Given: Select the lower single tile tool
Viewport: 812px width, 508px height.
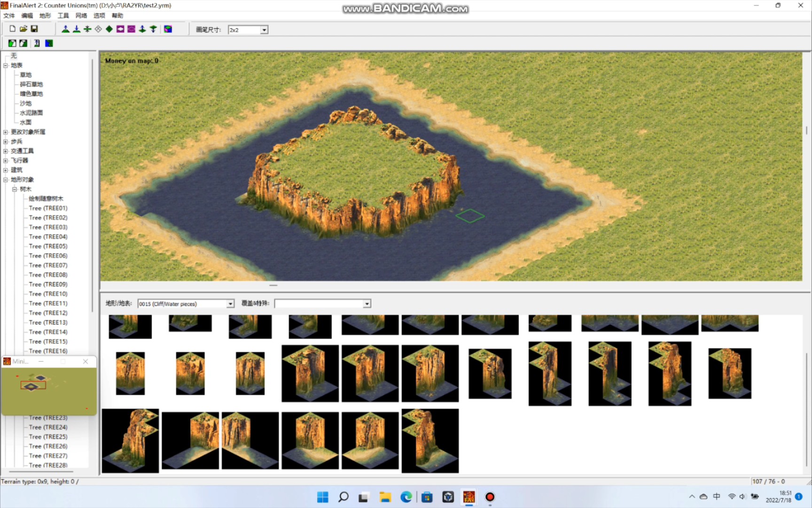Looking at the screenshot, I should pyautogui.click(x=153, y=29).
